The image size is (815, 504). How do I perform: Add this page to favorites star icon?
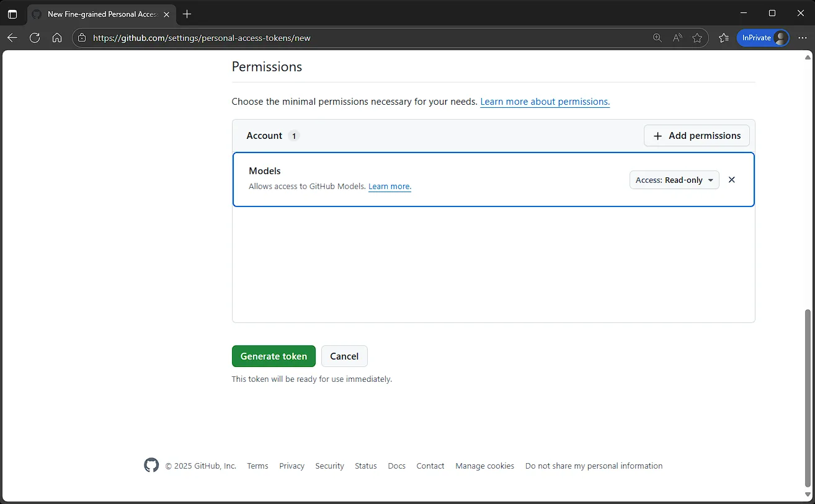click(697, 38)
